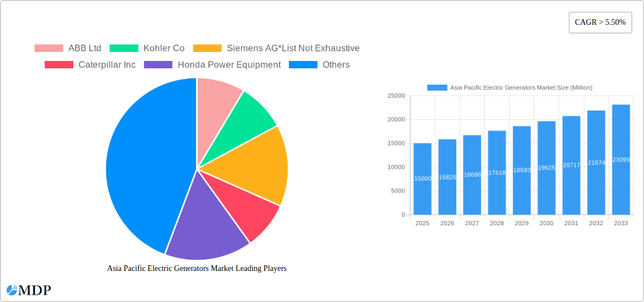Viewport: 644px width, 302px height.
Task: Click the 2029 bar showing 18593
Action: (521, 170)
